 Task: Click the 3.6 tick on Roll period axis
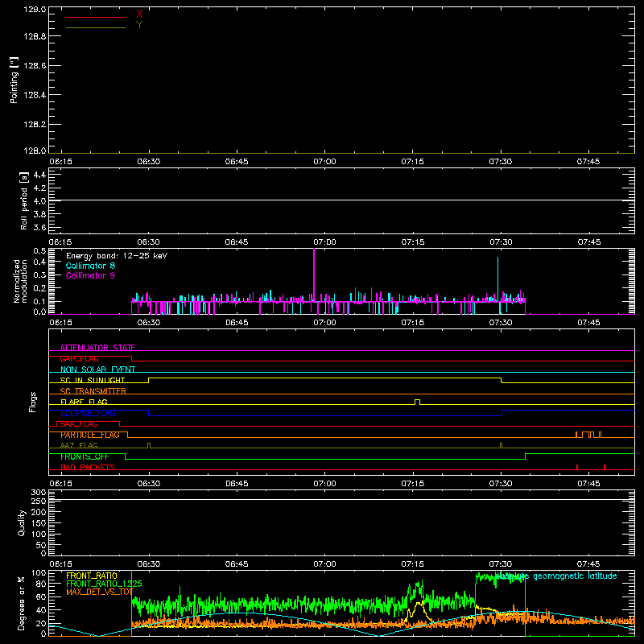(x=39, y=227)
